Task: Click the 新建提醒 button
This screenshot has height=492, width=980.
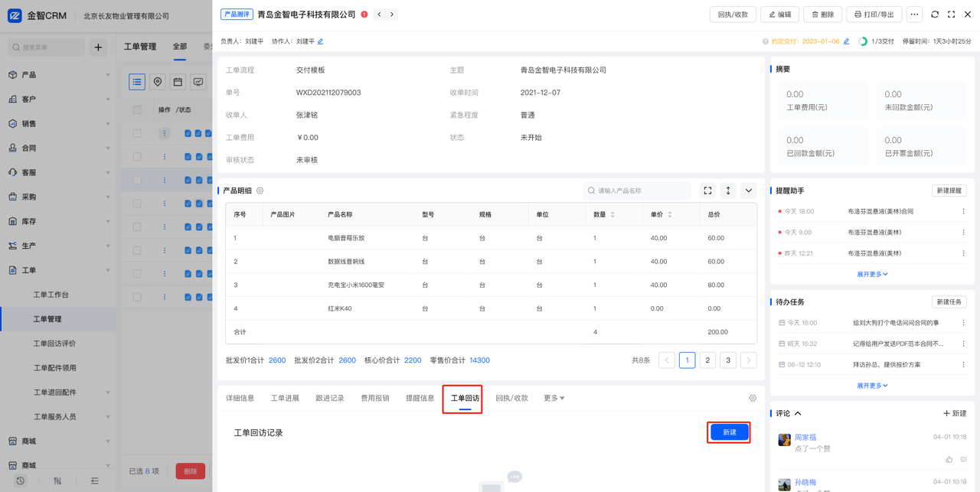Action: coord(949,191)
